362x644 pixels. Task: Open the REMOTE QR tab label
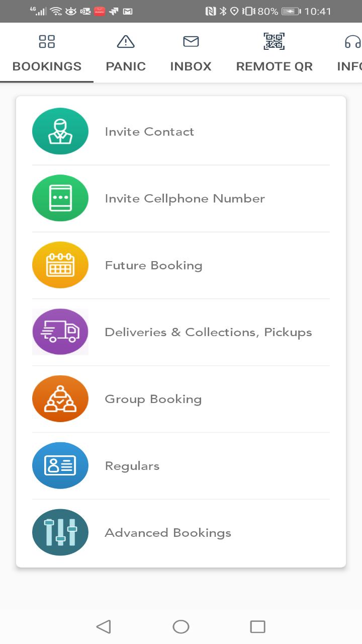(274, 66)
